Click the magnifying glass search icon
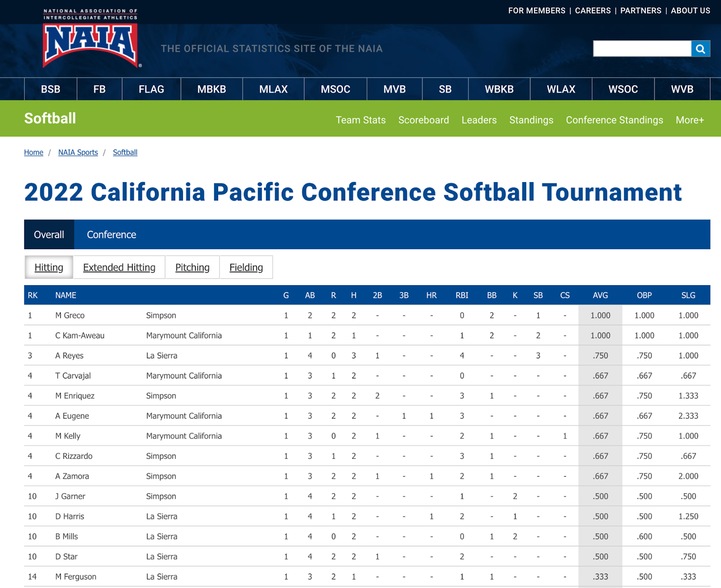 [700, 49]
